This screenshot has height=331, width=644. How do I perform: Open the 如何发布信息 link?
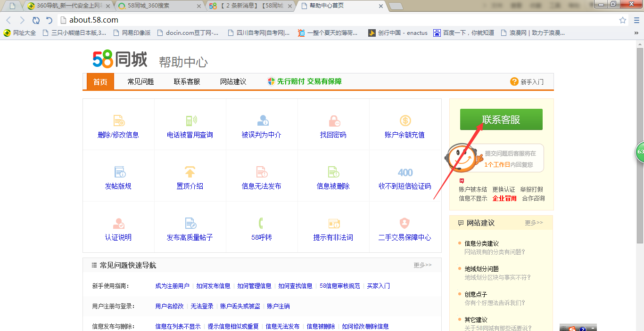(x=213, y=286)
